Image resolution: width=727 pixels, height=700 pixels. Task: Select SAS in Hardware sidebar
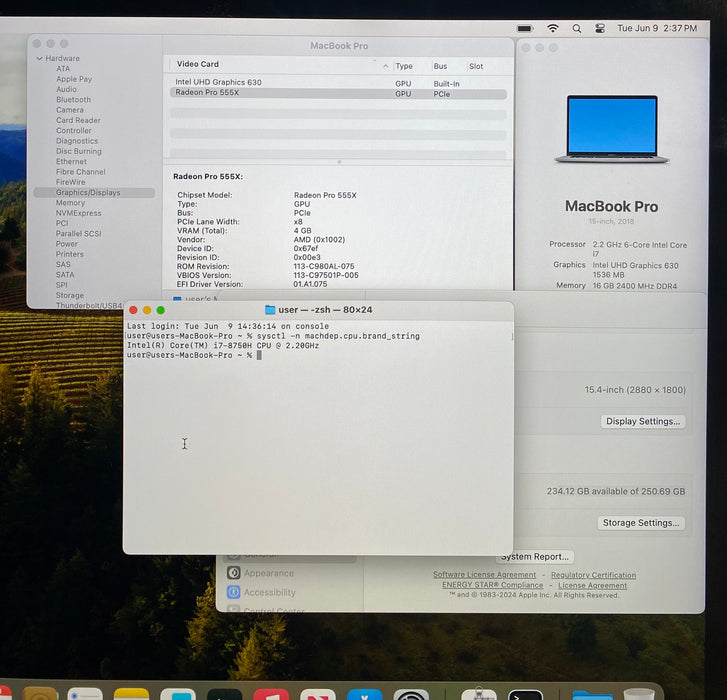63,264
